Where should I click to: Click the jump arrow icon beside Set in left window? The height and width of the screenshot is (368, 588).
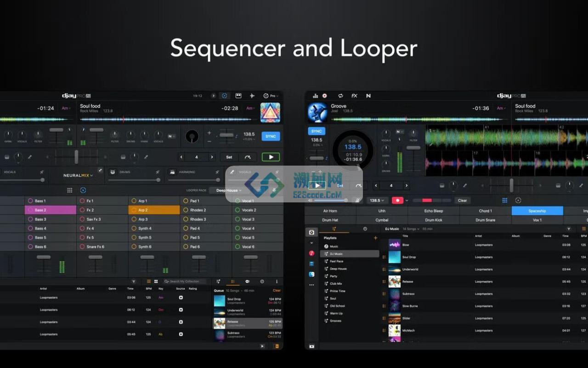click(x=248, y=157)
